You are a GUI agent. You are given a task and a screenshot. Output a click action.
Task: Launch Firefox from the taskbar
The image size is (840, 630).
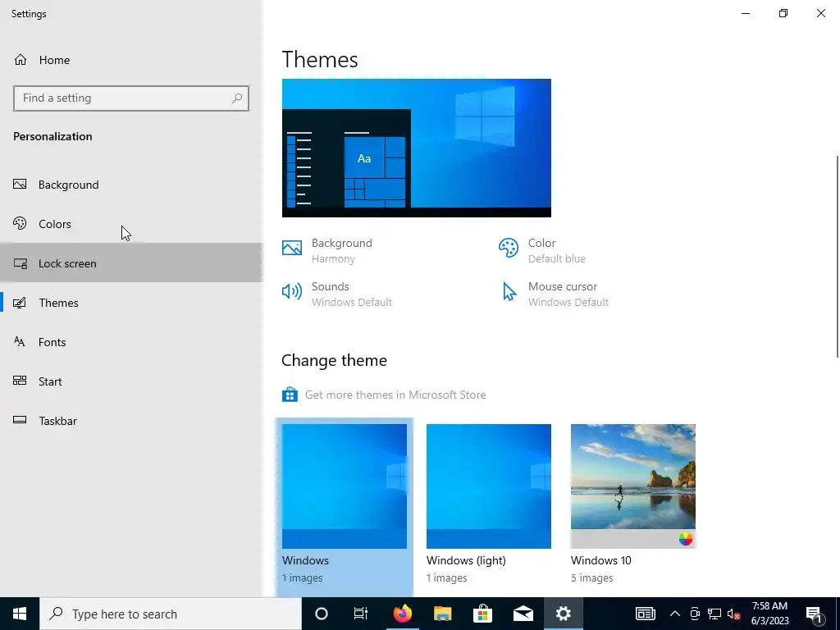402,614
